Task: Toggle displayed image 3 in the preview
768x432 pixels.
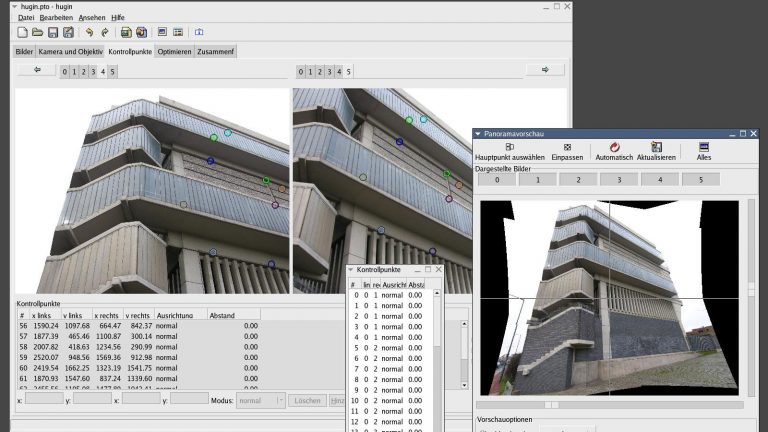Action: click(x=619, y=180)
